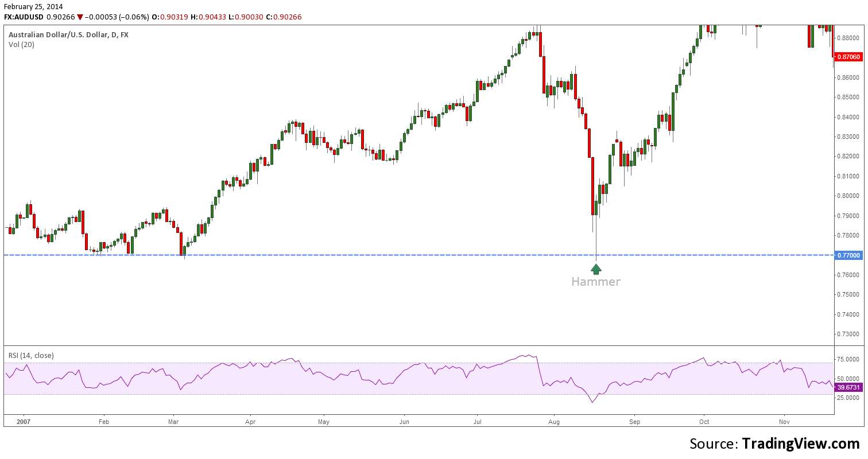Click the Sep label on time axis
Screen dimensions: 868x459
click(634, 421)
